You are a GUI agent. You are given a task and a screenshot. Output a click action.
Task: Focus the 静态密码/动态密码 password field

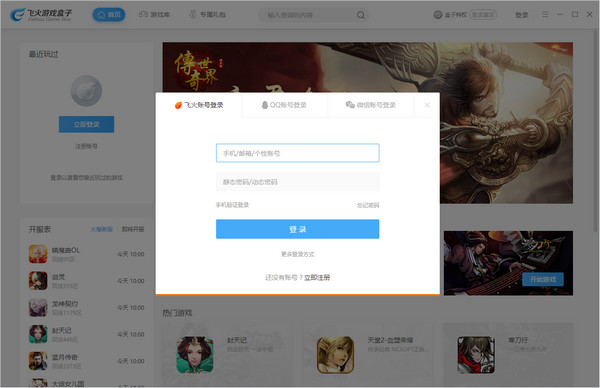(x=298, y=182)
